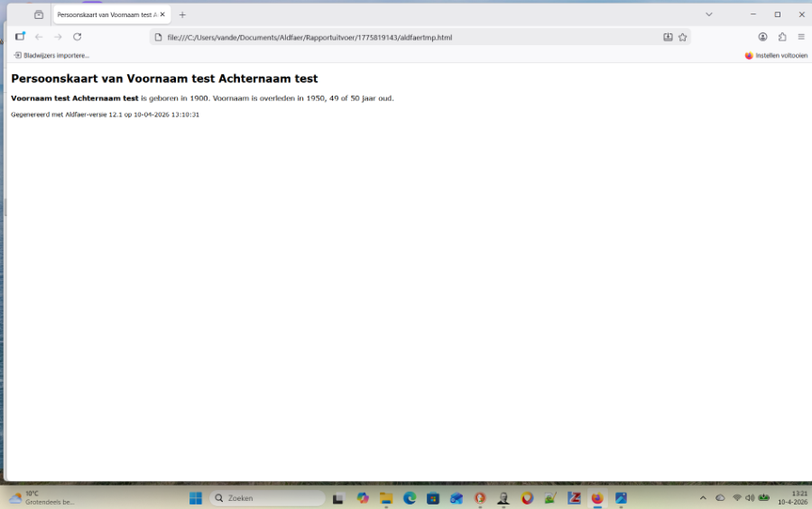Click Bladwijzers importere... in bookmarks bar

click(51, 55)
